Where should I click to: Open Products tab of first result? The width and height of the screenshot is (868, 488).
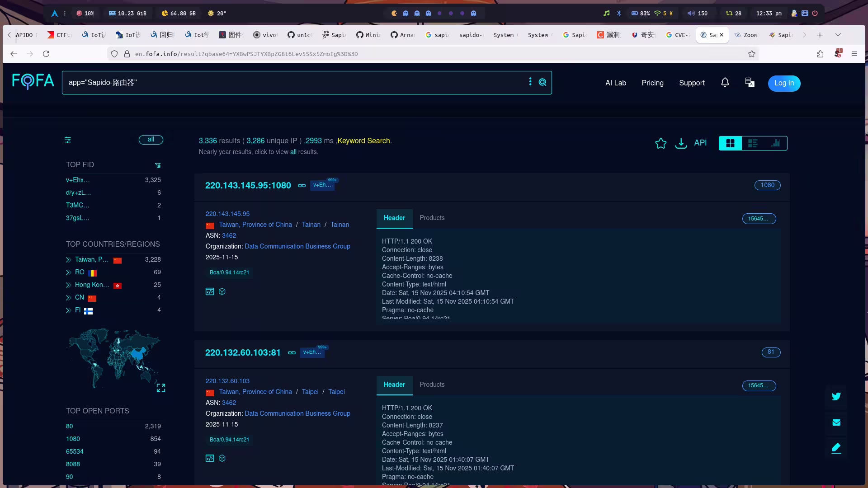pos(432,218)
